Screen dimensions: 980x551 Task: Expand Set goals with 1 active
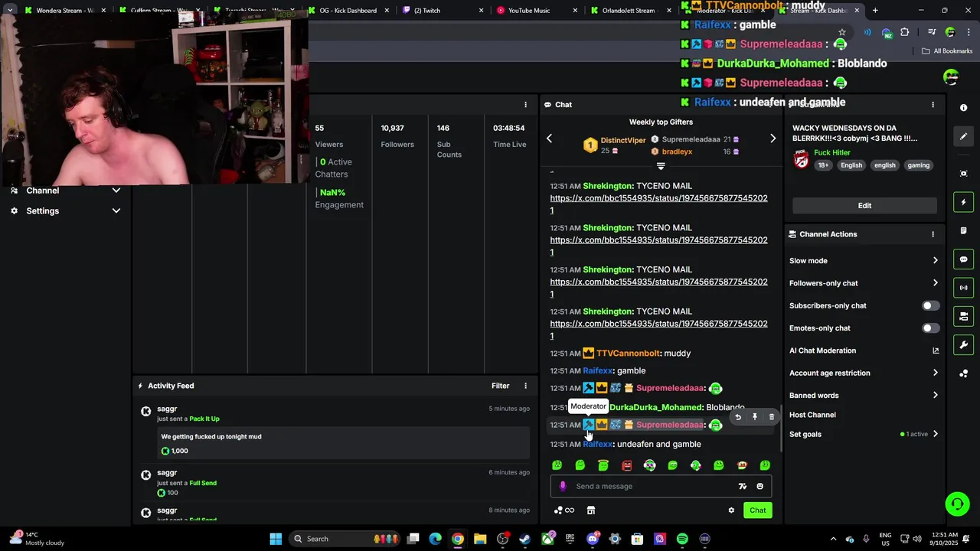point(864,434)
